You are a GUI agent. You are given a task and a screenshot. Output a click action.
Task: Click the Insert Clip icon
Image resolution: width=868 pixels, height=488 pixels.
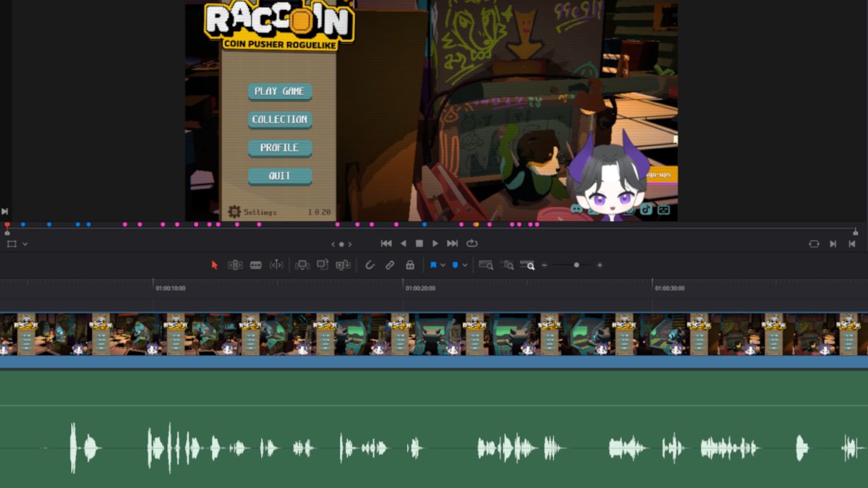[302, 265]
